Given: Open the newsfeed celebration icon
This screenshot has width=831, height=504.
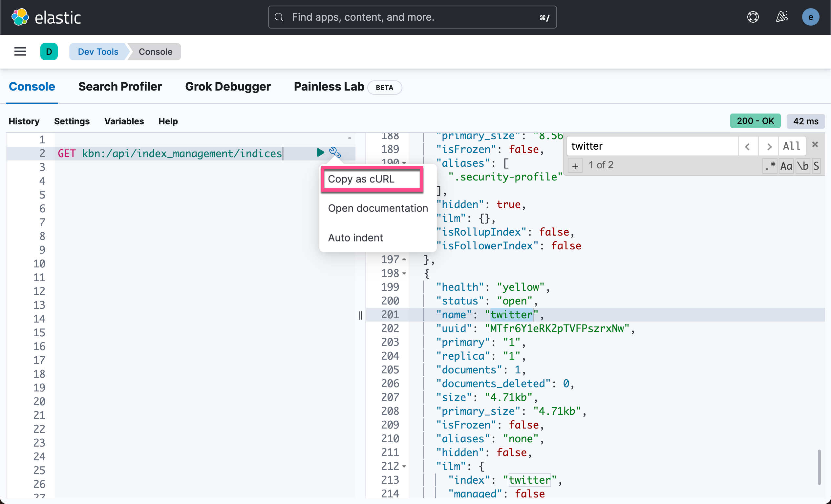Looking at the screenshot, I should pos(781,17).
